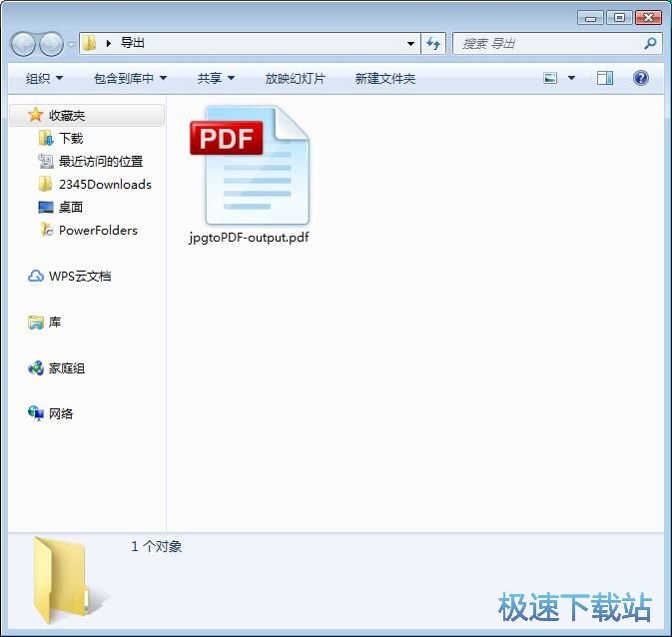672x637 pixels.
Task: Click the 导出 path segment
Action: 133,43
